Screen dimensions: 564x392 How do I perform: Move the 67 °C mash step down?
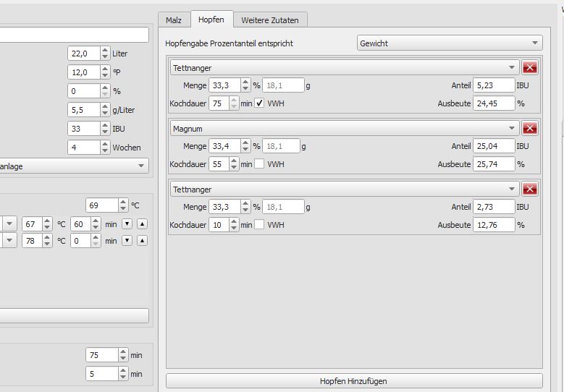[x=127, y=223]
